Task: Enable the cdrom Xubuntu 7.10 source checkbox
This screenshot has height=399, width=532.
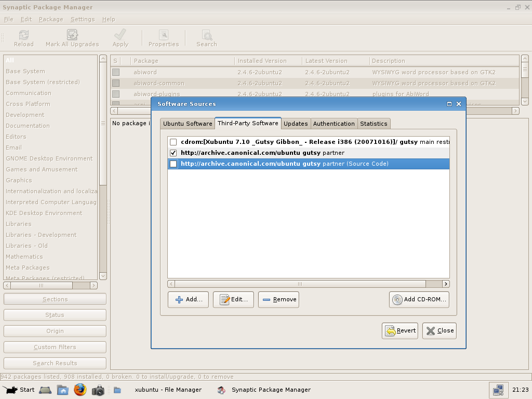Action: click(174, 142)
